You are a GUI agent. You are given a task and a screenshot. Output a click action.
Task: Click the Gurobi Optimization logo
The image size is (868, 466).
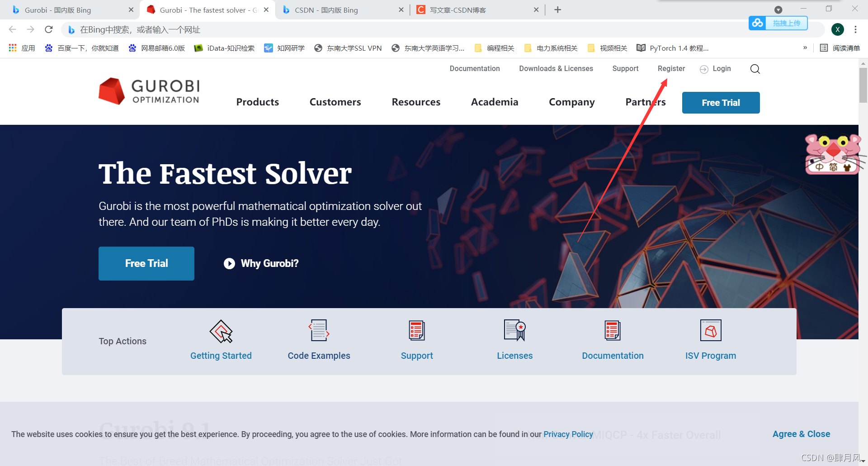tap(149, 91)
